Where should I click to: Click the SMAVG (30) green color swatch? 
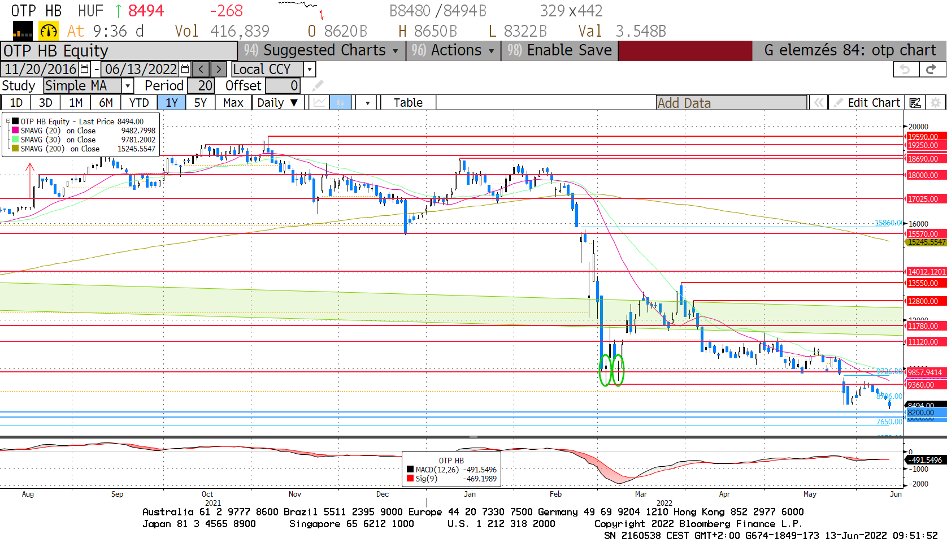[x=15, y=139]
